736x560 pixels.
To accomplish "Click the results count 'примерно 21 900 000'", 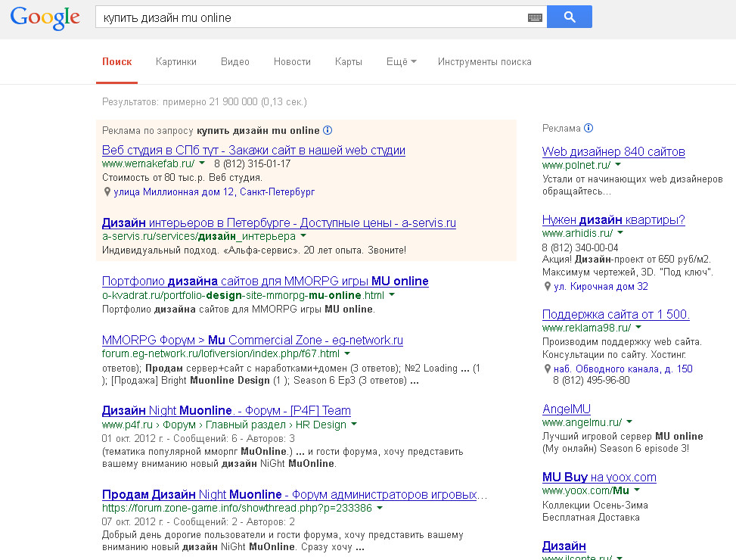I will (210, 102).
